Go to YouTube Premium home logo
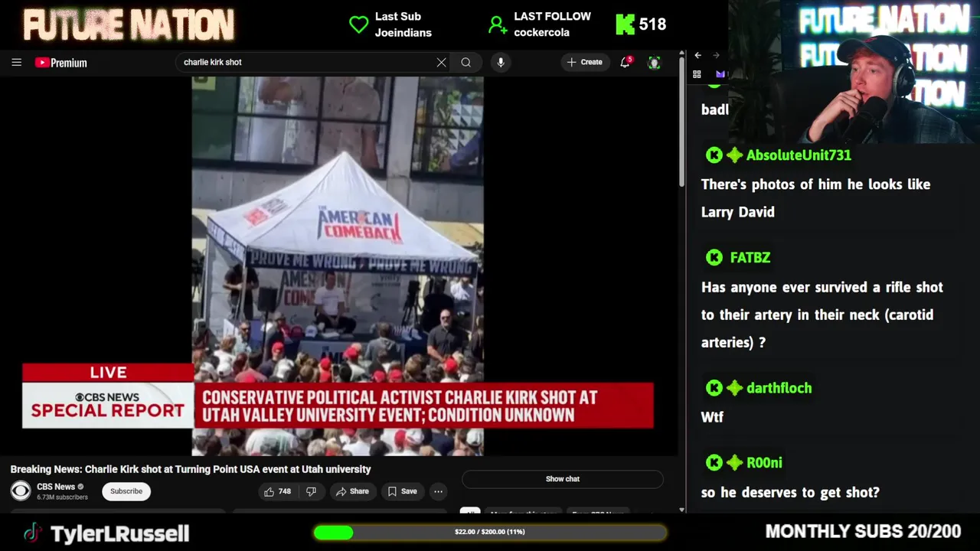 click(x=61, y=63)
